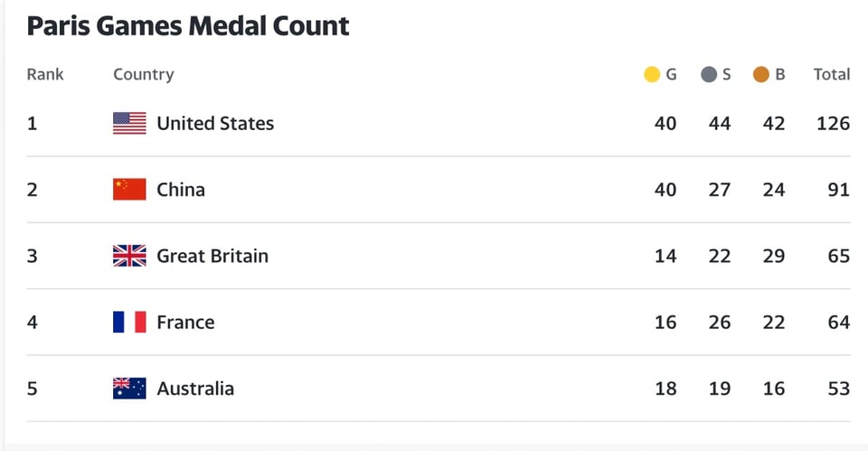Image resolution: width=868 pixels, height=451 pixels.
Task: Click the Great Britain flag icon
Action: 129,256
